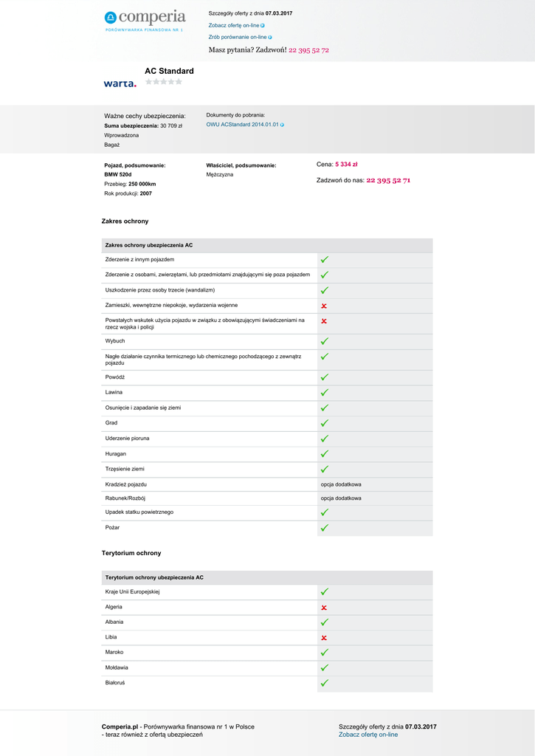Click phone number 22 395 52 71 under the price
Viewport: 535px width, 756px height.
pyautogui.click(x=388, y=180)
